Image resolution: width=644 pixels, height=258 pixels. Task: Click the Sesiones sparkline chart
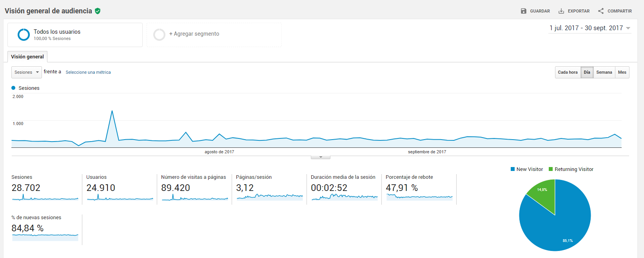[x=45, y=197]
